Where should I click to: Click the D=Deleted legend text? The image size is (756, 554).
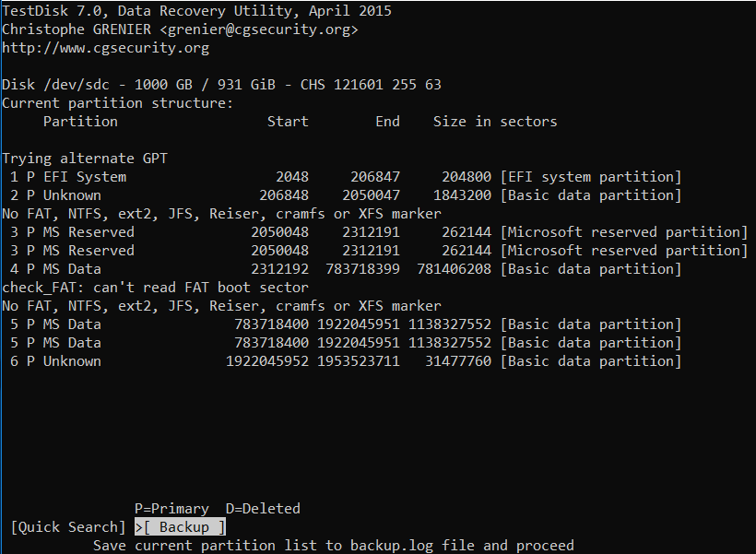(263, 509)
